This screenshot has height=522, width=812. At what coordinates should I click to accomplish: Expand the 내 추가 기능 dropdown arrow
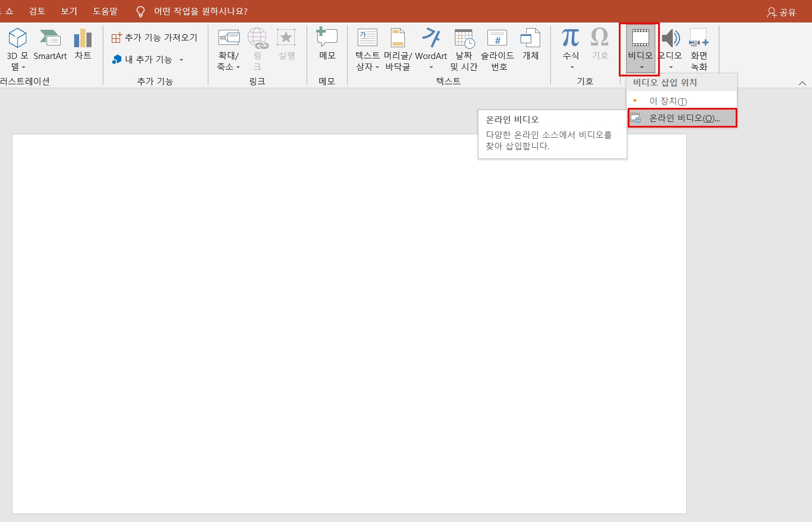(x=181, y=60)
